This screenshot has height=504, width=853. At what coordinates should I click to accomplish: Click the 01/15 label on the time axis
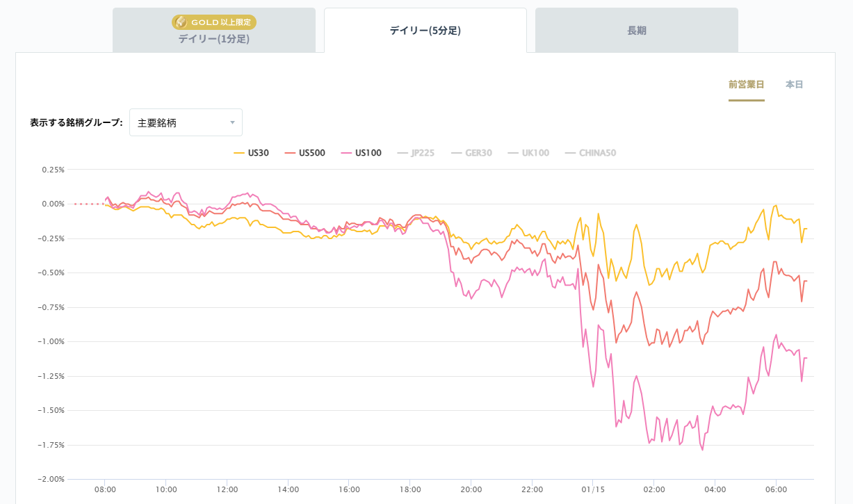point(592,490)
